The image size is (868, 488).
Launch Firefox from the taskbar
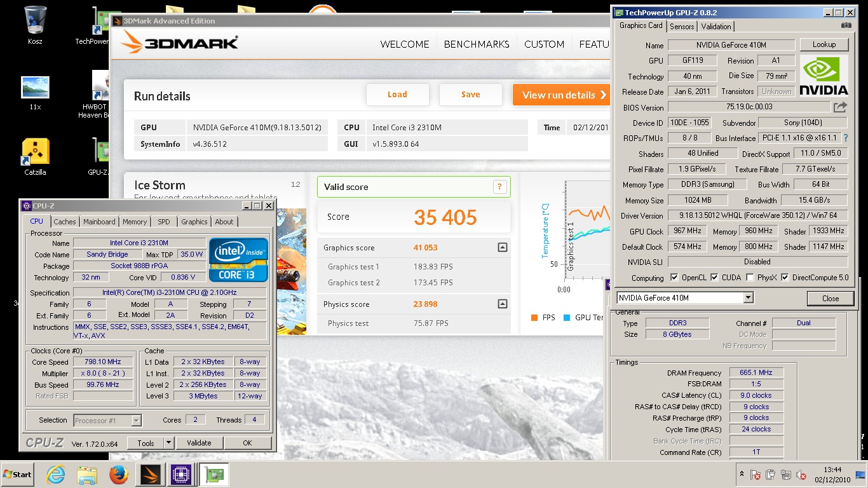pyautogui.click(x=119, y=475)
